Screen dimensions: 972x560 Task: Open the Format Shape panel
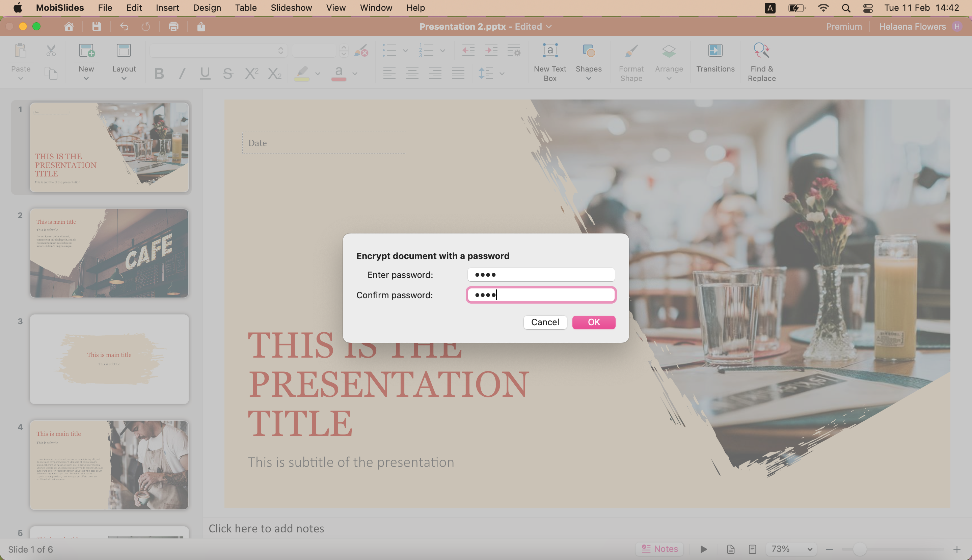pyautogui.click(x=631, y=62)
